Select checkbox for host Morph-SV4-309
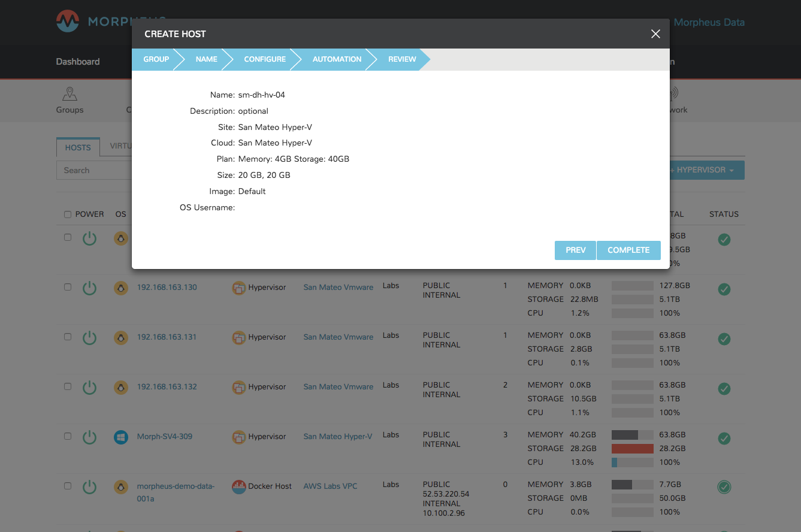 68,436
